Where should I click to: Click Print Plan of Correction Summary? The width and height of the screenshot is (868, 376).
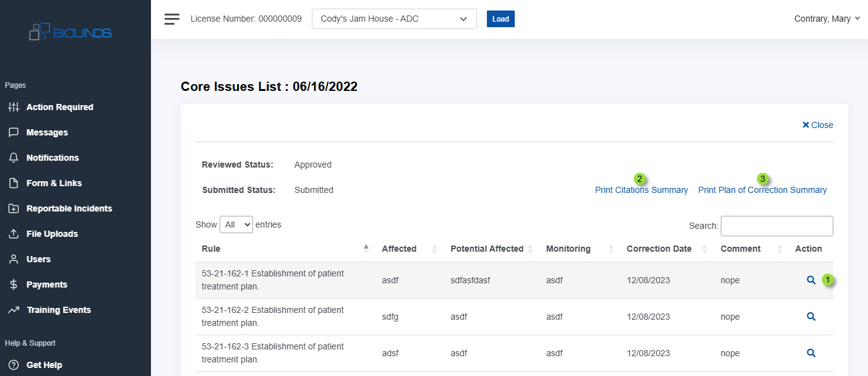coord(762,190)
